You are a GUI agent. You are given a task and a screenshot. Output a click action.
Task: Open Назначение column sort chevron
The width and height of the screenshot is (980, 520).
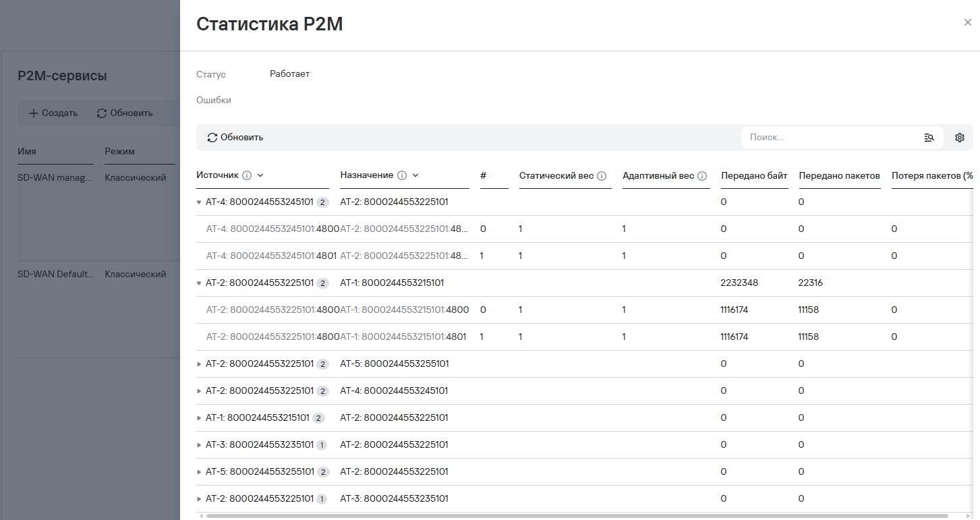[x=415, y=175]
